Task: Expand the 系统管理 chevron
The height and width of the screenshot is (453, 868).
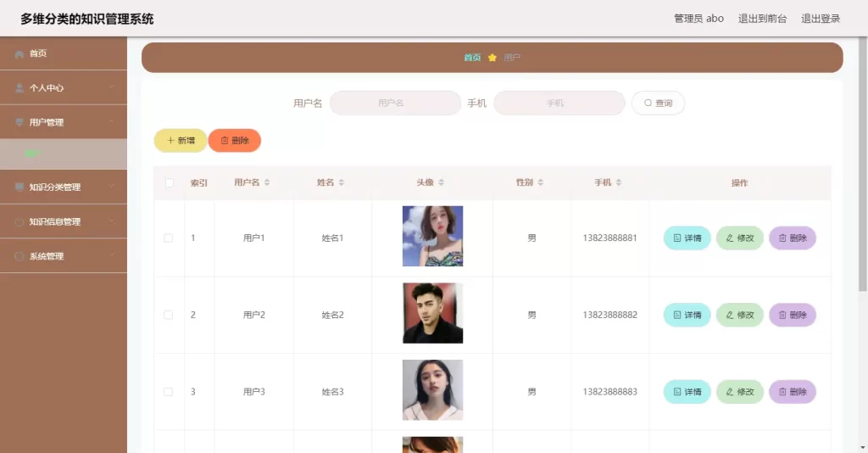Action: tap(111, 255)
